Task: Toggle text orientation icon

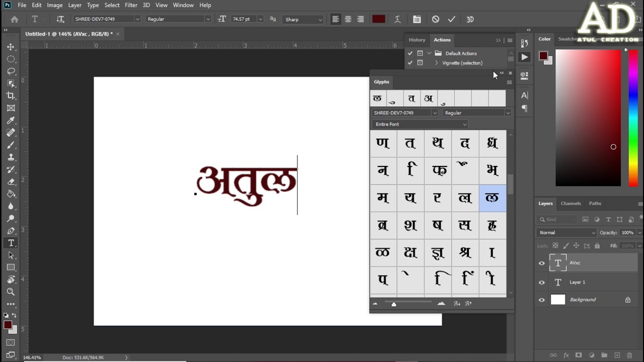Action: click(60, 19)
